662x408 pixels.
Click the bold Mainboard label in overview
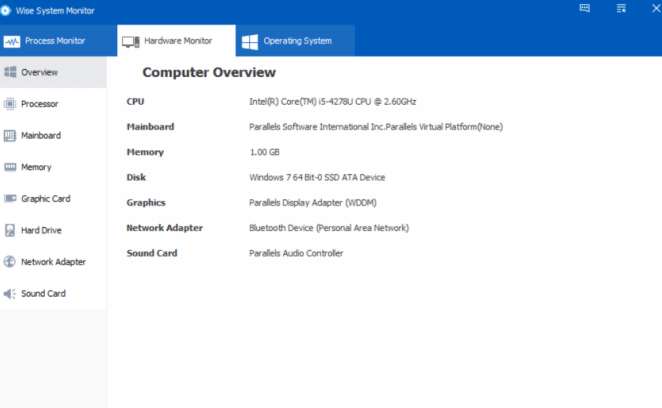pyautogui.click(x=150, y=127)
